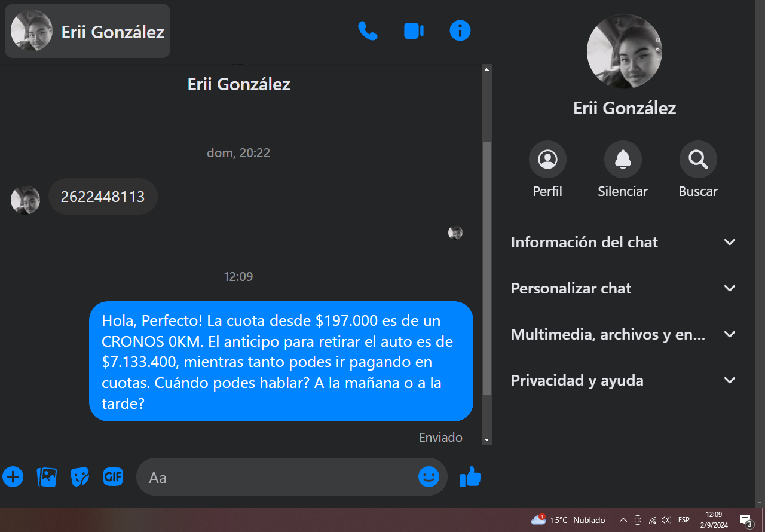Open Perfil of Erii González
This screenshot has width=765, height=532.
pos(547,159)
